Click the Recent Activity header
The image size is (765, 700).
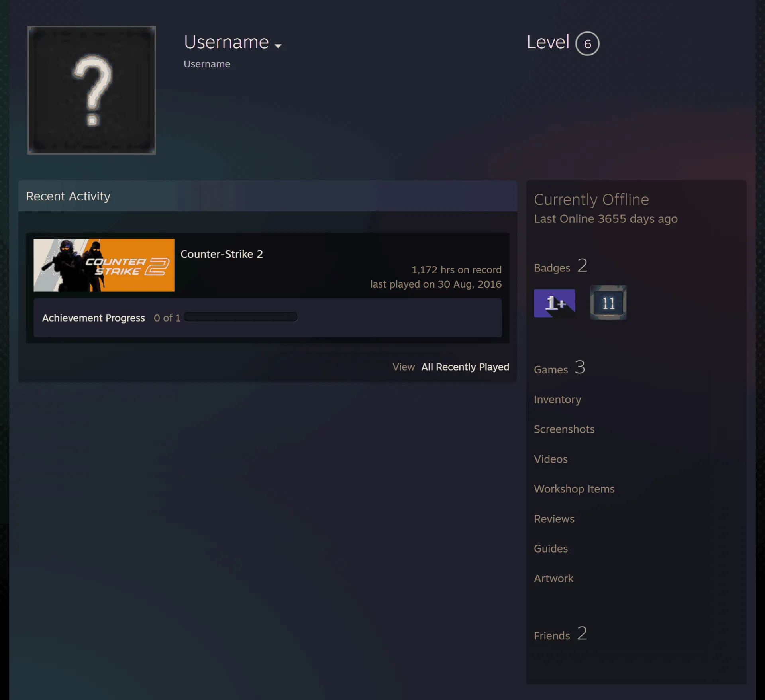268,196
